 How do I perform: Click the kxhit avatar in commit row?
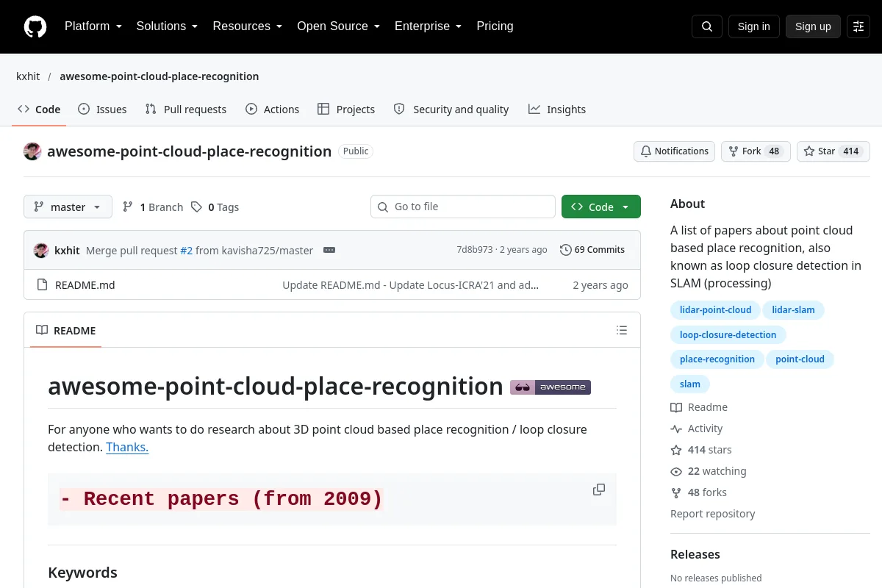tap(41, 250)
